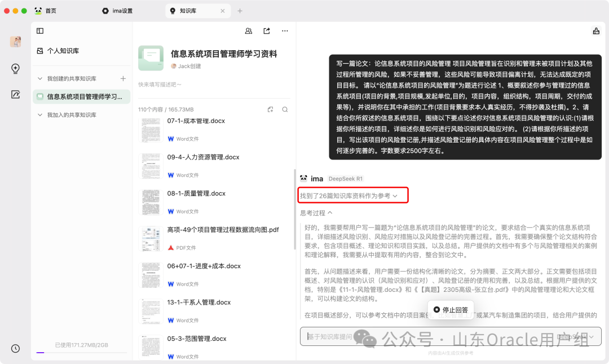Click the Word icon under 05-3-范围管理.docx
Image resolution: width=609 pixels, height=364 pixels.
click(170, 357)
